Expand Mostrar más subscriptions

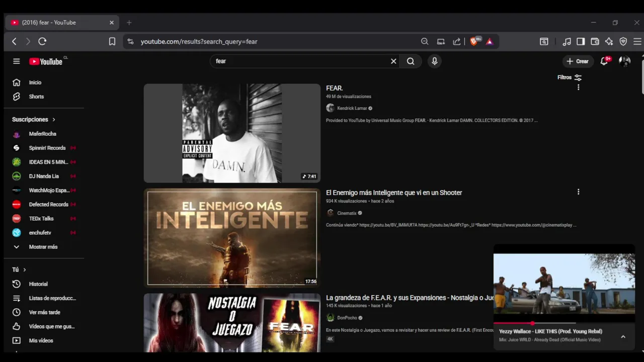tap(44, 247)
